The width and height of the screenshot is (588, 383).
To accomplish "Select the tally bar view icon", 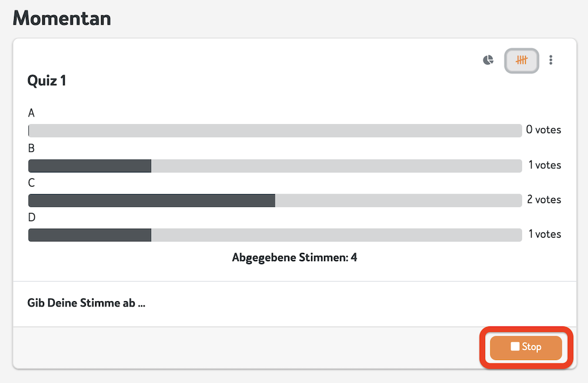I will pyautogui.click(x=522, y=60).
